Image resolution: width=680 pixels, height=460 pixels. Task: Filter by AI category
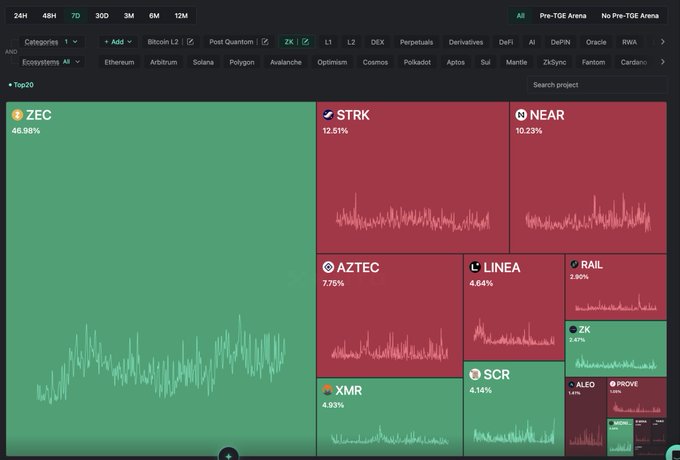click(x=532, y=42)
